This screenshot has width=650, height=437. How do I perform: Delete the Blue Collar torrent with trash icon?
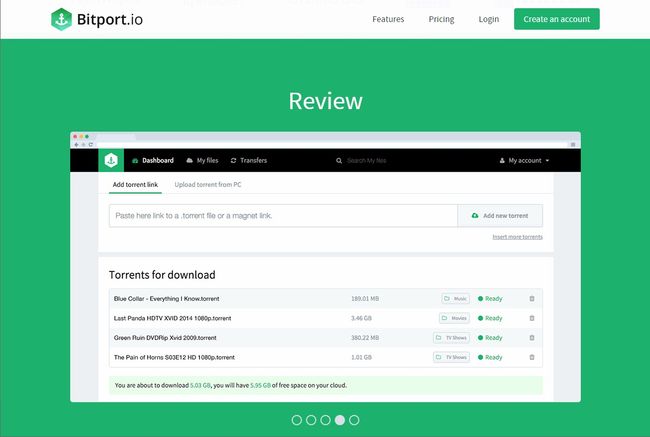pyautogui.click(x=532, y=299)
